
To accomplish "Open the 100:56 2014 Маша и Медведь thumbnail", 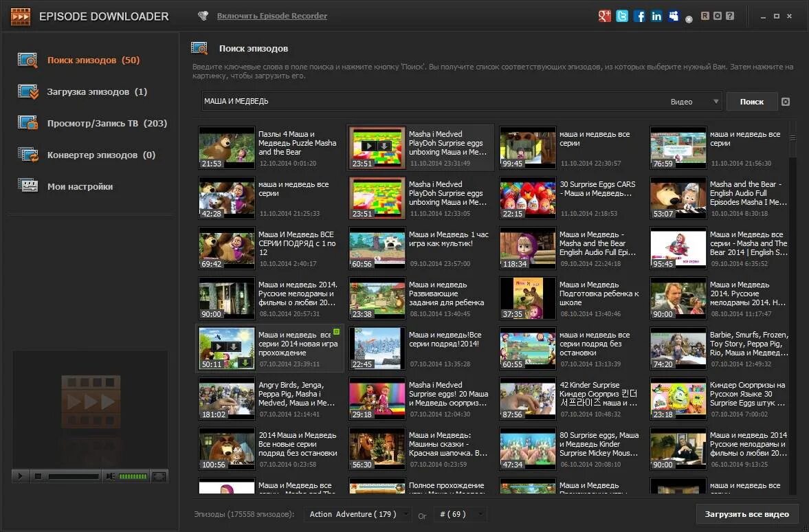I will (227, 448).
